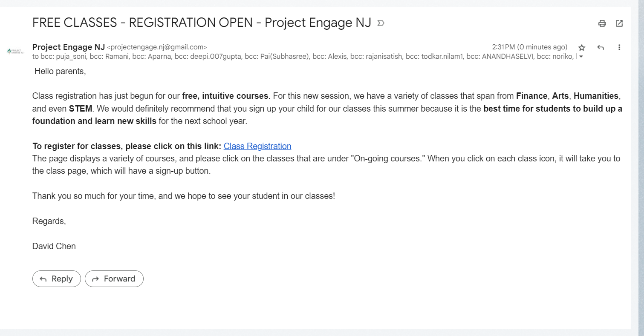
Task: Click the print all icon
Action: tap(602, 23)
